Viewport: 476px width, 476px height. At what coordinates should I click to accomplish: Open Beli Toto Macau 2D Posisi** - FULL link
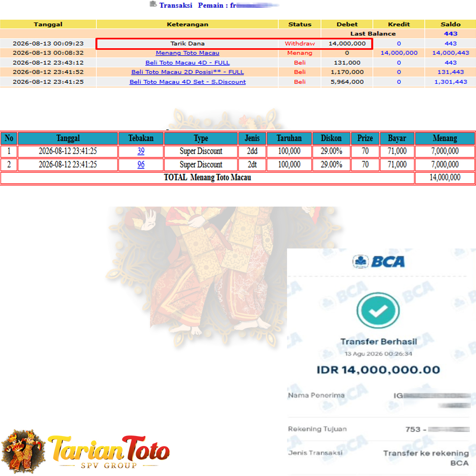tap(187, 72)
